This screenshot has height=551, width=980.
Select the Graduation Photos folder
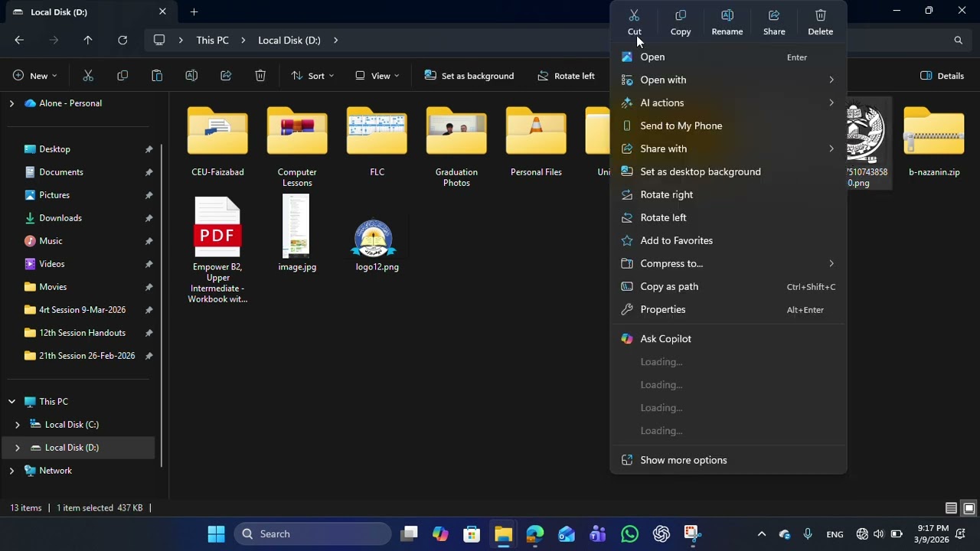(x=456, y=147)
